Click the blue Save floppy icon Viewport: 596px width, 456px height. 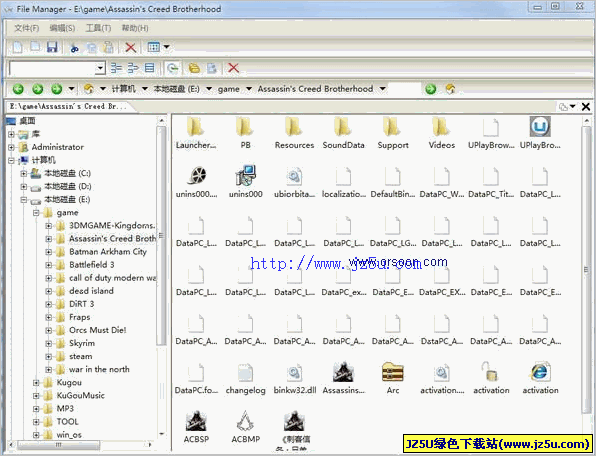(x=52, y=47)
